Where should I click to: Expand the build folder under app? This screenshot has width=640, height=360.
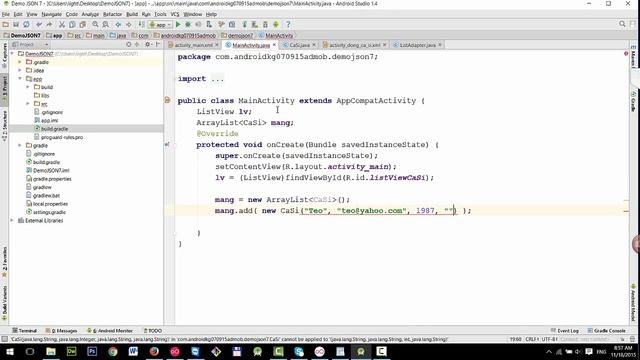click(x=28, y=87)
